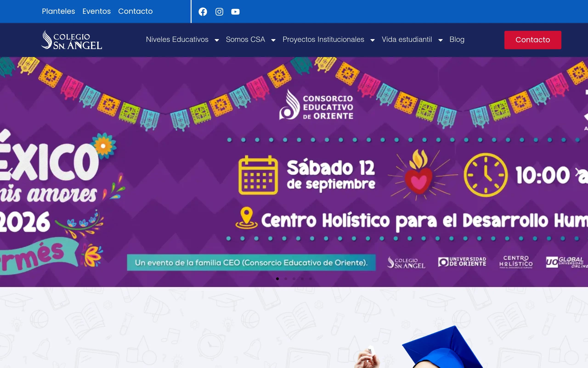Open Planteles in top bar
Image resolution: width=588 pixels, height=368 pixels.
click(x=58, y=11)
